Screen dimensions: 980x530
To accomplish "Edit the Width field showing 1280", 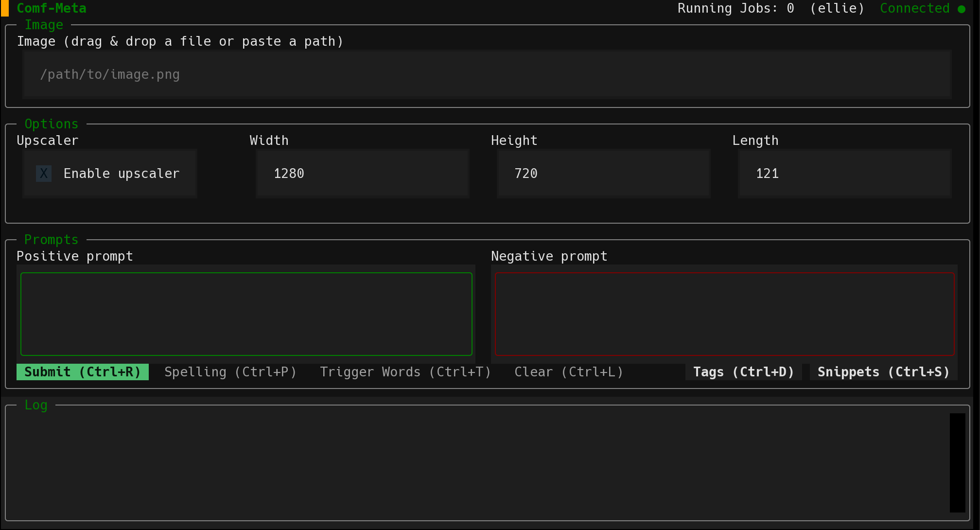I will click(363, 174).
